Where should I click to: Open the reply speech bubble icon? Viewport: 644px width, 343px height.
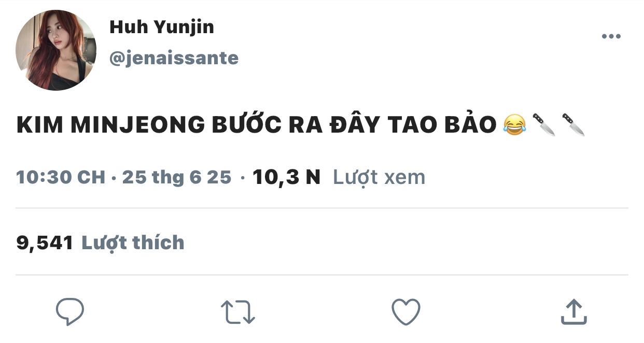point(70,312)
